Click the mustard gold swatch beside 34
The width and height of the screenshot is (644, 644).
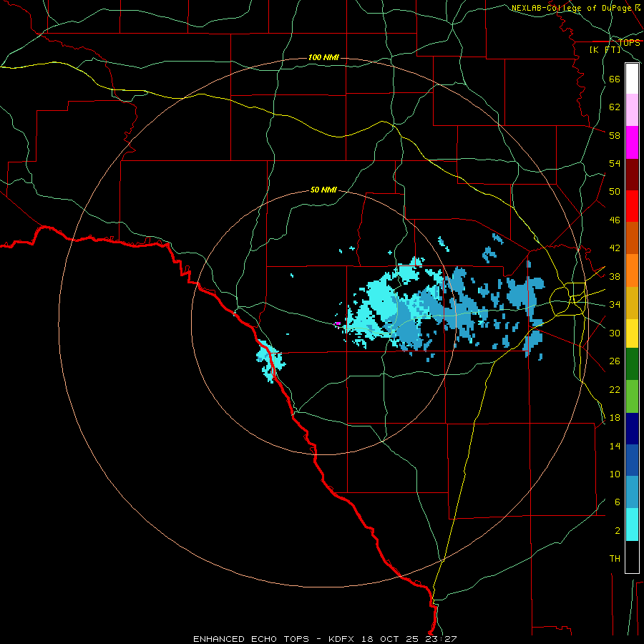click(632, 303)
